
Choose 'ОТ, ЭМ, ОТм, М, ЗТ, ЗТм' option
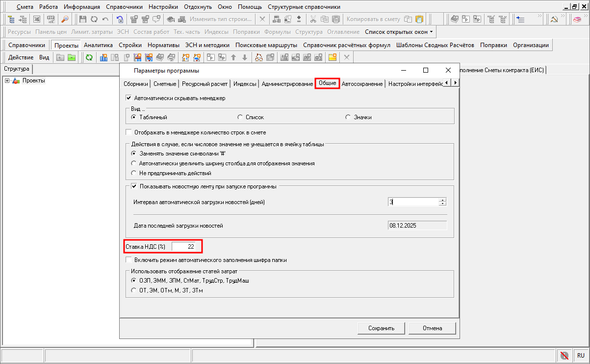coord(134,290)
